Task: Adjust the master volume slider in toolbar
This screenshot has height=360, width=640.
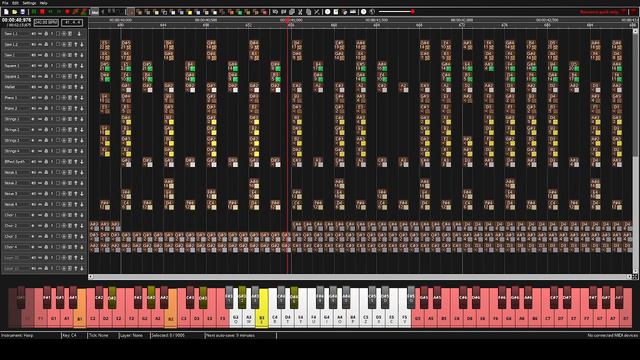Action: click(x=397, y=12)
